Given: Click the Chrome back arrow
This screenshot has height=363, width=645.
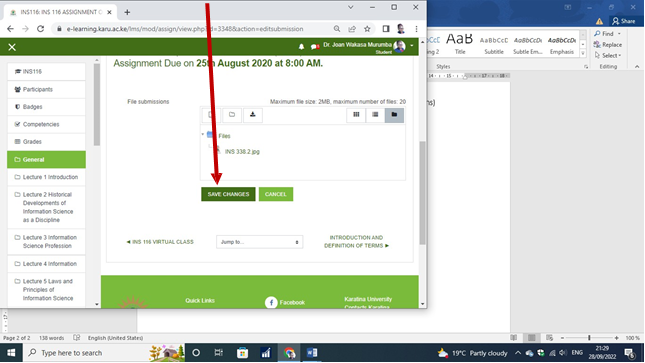Looking at the screenshot, I should coord(10,29).
